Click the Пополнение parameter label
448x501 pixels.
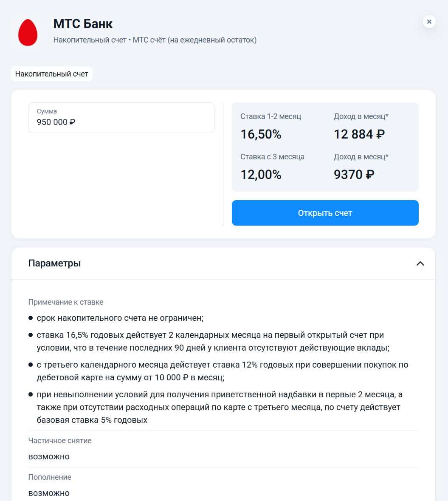tap(50, 477)
